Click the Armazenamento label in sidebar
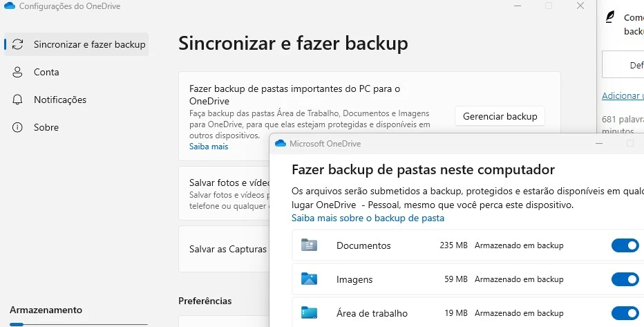644x327 pixels. (46, 310)
